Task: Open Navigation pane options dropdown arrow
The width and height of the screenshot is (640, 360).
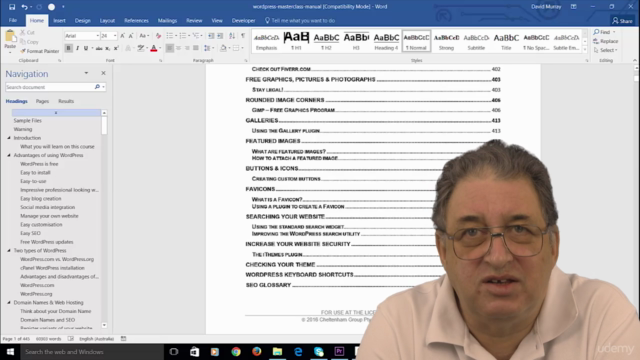Action: click(86, 73)
